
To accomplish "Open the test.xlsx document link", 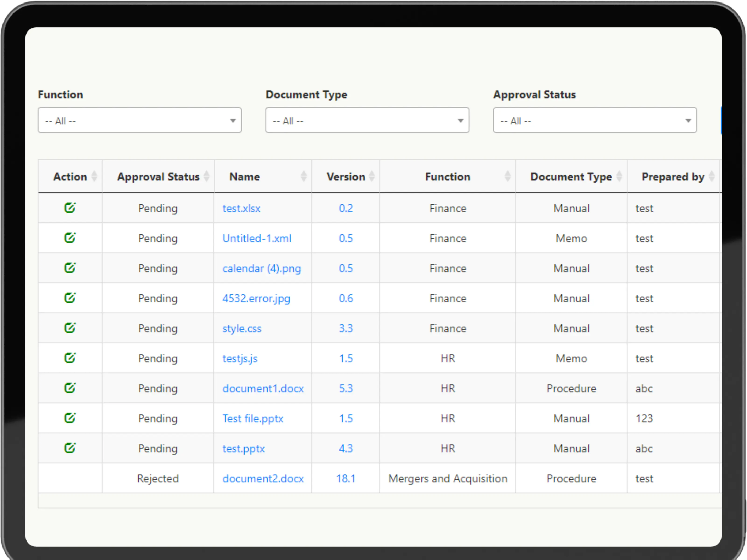I will click(x=241, y=208).
